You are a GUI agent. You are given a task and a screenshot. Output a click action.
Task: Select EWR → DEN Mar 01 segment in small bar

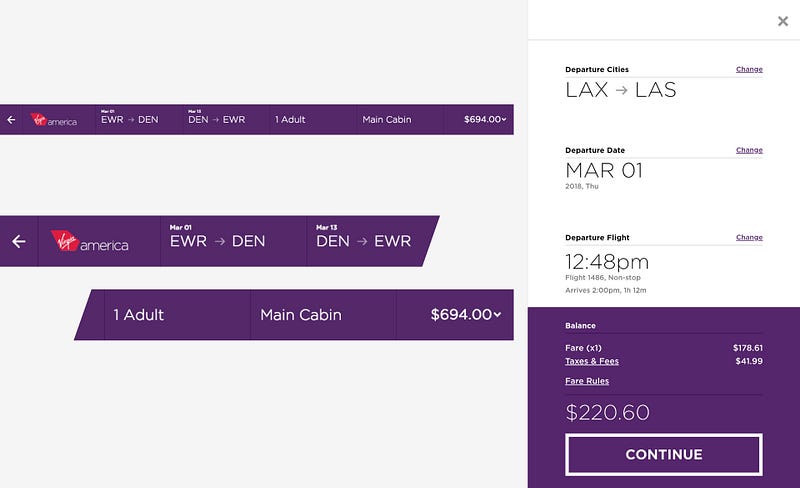pos(129,119)
